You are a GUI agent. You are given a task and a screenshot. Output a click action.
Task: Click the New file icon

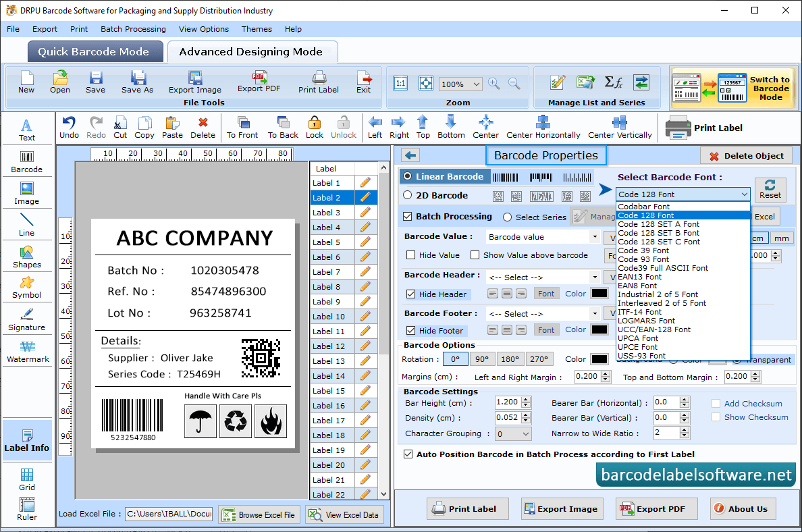click(26, 82)
